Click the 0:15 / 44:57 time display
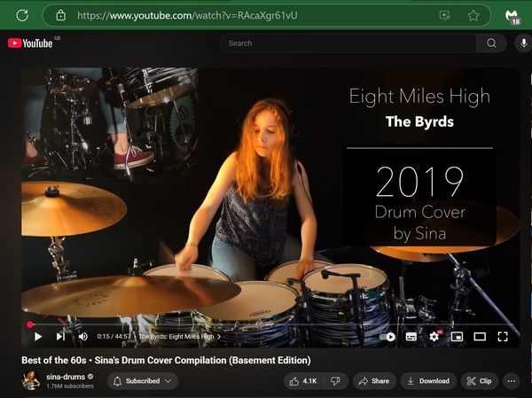This screenshot has width=532, height=398. (x=113, y=336)
